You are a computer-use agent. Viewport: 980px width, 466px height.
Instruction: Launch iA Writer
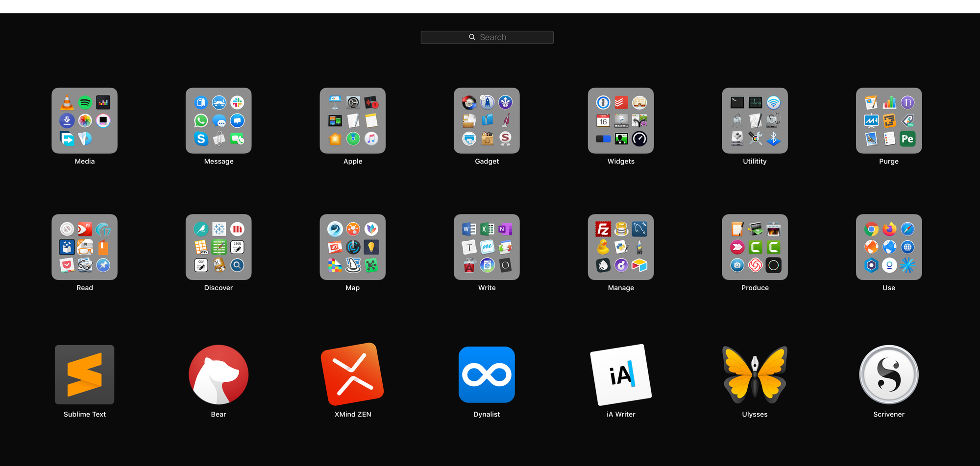(621, 374)
